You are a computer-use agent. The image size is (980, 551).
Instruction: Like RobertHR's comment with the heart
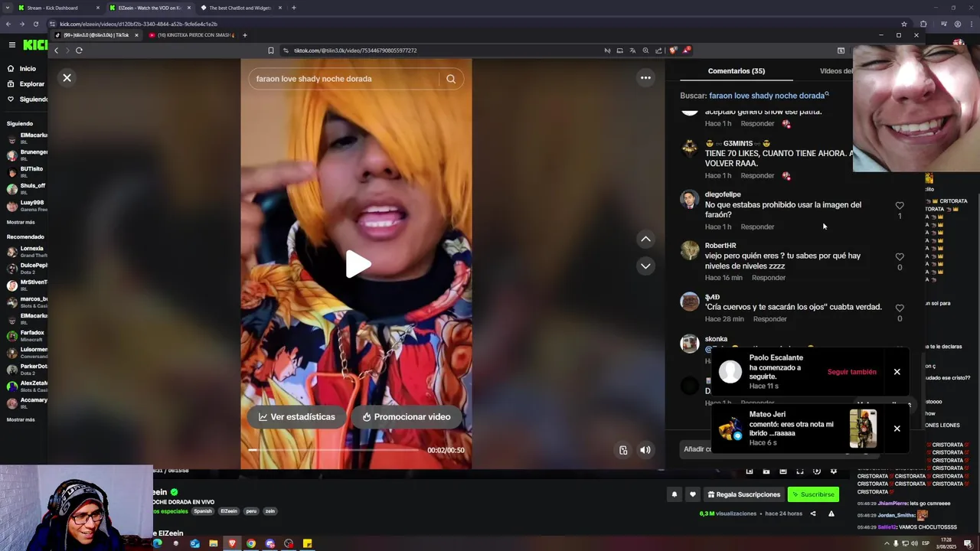[x=900, y=256]
